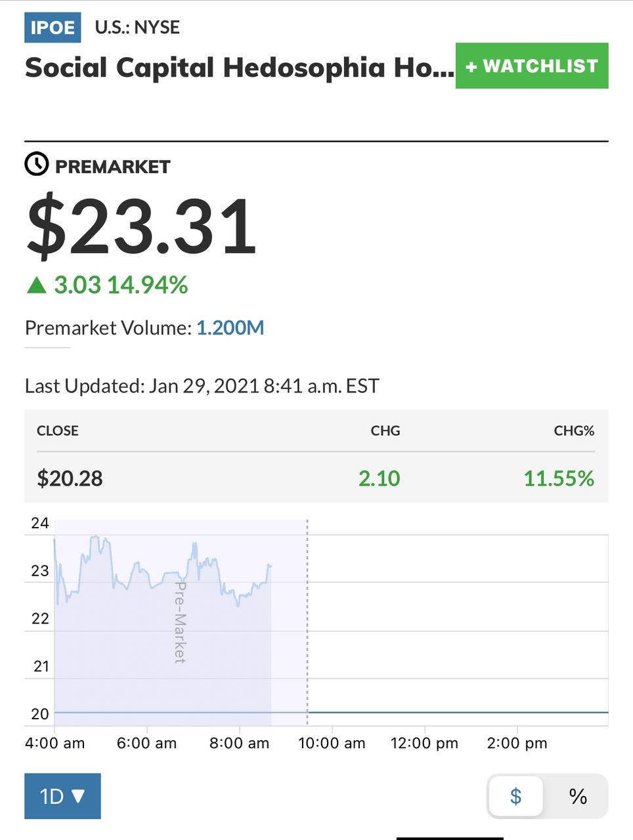Click the 11.55% change percent value
The height and width of the screenshot is (840, 633).
[558, 478]
